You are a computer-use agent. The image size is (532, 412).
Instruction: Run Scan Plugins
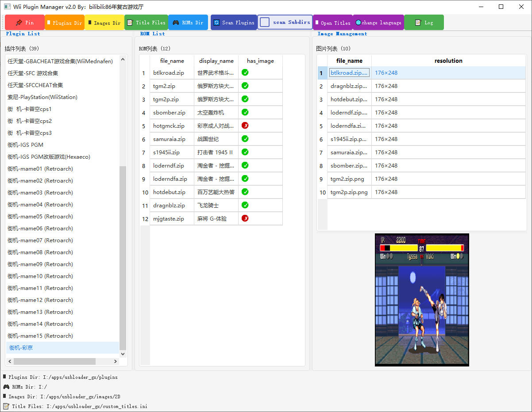[234, 23]
